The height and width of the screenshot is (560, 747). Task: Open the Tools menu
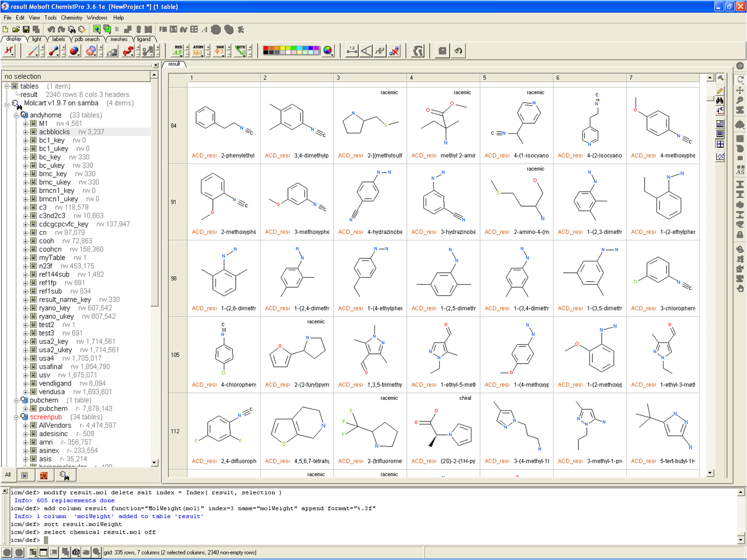(50, 18)
